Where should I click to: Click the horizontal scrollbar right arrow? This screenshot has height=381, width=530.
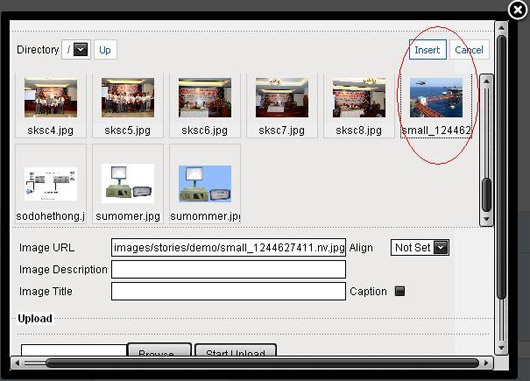click(486, 363)
